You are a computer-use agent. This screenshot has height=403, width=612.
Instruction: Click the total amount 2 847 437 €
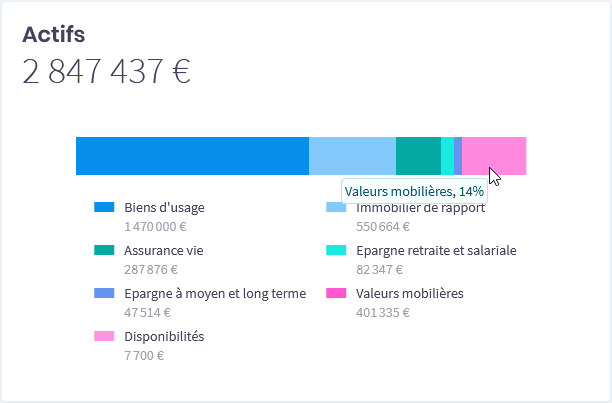click(106, 72)
